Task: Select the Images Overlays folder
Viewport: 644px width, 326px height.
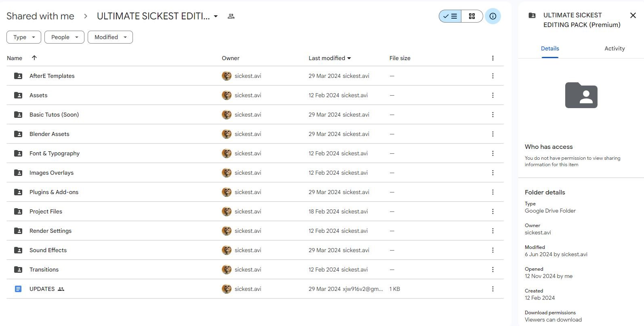Action: [51, 173]
